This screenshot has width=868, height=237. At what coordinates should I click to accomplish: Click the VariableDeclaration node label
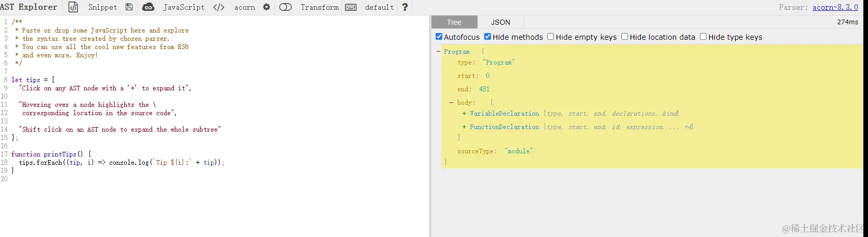point(504,114)
